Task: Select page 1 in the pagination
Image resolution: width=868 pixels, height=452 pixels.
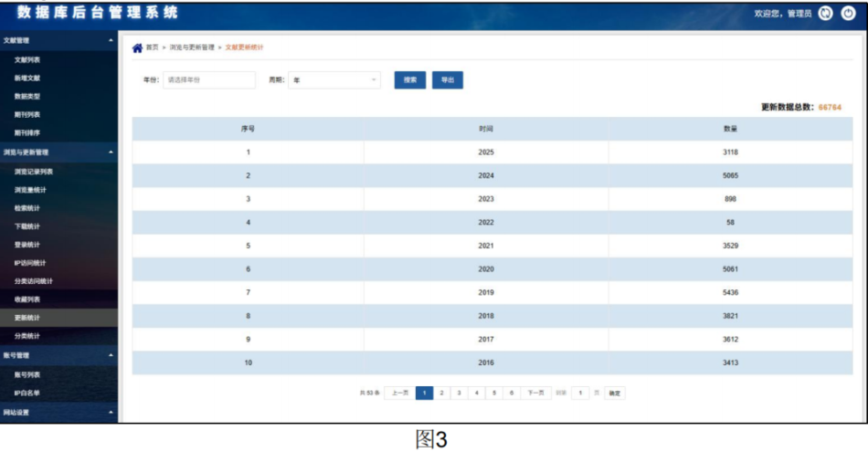Action: click(x=424, y=393)
